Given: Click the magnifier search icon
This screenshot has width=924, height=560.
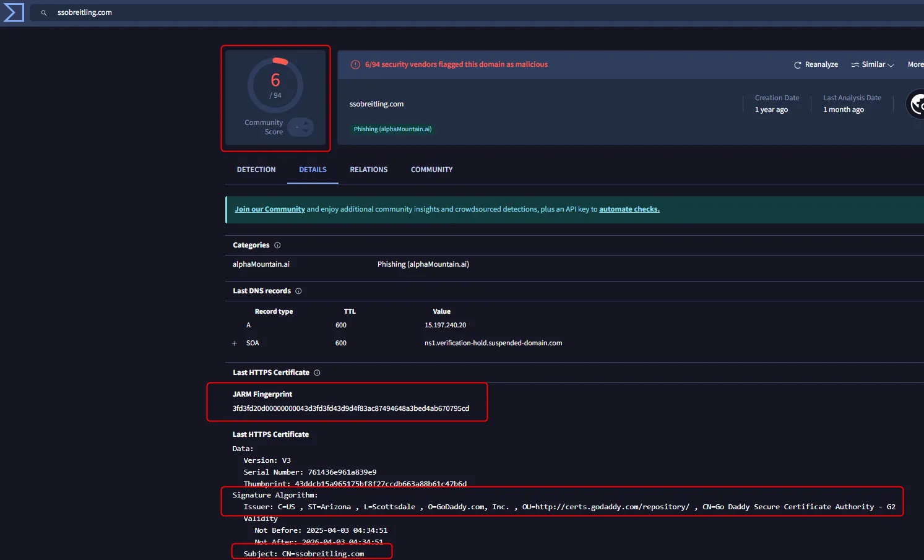Looking at the screenshot, I should point(44,13).
